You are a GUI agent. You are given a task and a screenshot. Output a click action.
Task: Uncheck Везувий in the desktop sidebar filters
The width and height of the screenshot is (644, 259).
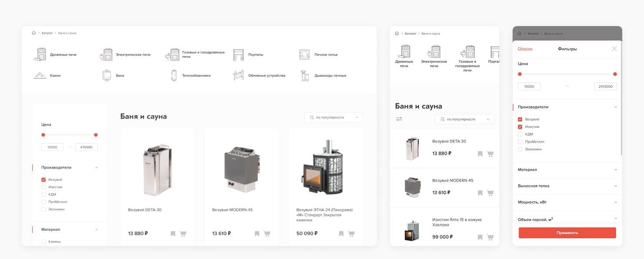click(x=44, y=180)
